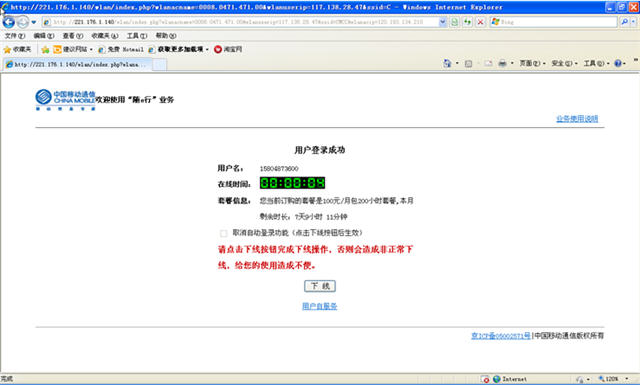Screen dimensions: 640x385
Task: Click the 用户登录成功 heading text
Action: (320, 150)
